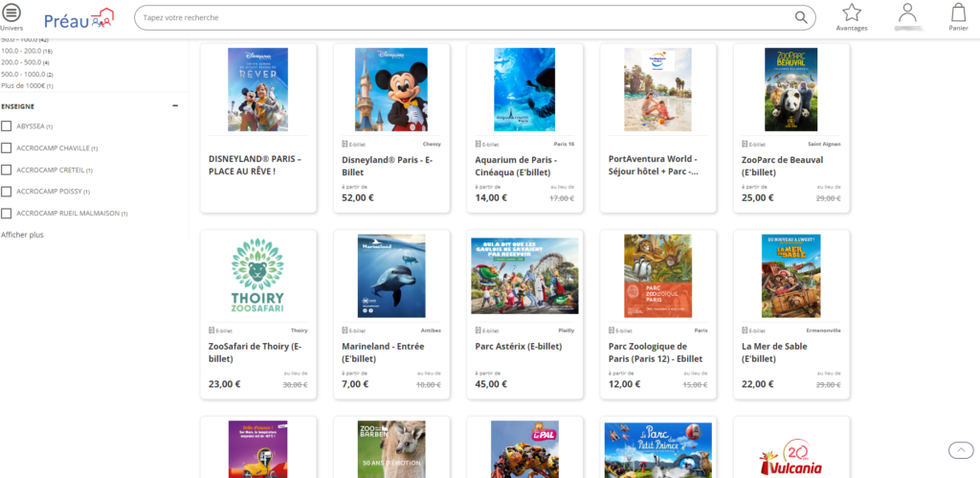Select price range 100,0 - 200,0

click(27, 51)
